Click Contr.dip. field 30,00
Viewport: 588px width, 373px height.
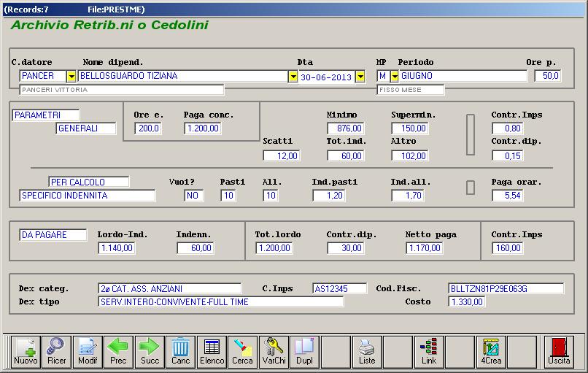(346, 248)
